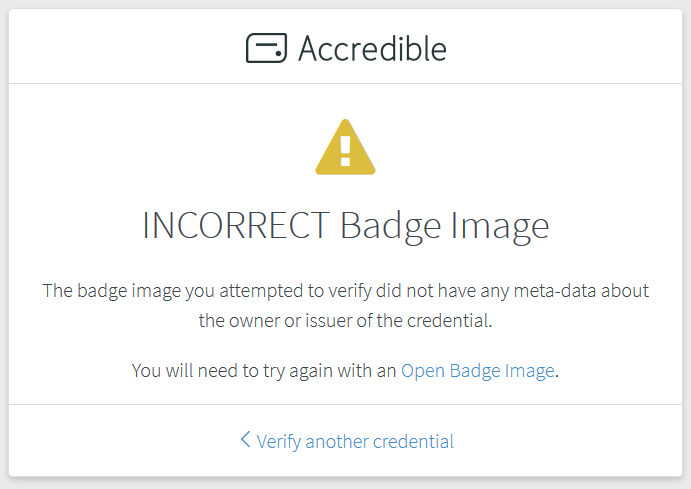Open the Open Badge Image link
Screen dimensions: 691x489
[478, 371]
